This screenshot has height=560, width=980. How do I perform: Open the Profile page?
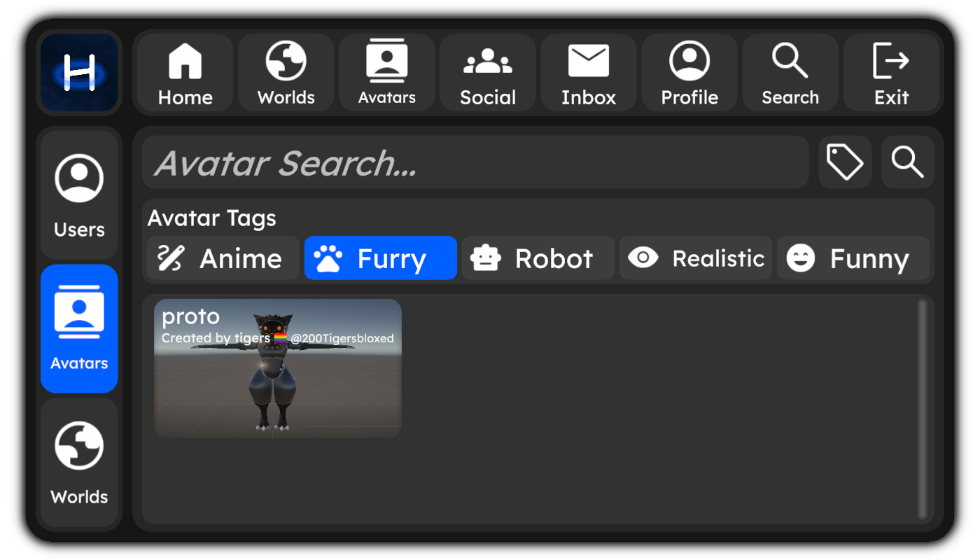(689, 73)
